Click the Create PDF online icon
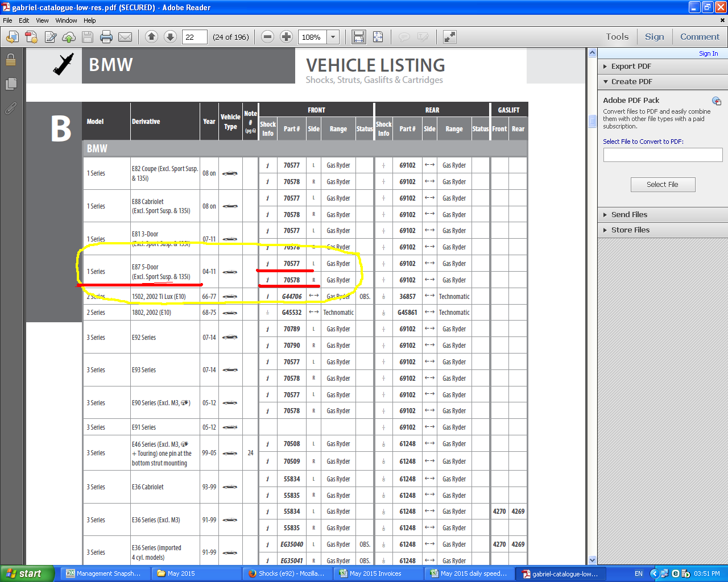The image size is (728, 582). 31,37
